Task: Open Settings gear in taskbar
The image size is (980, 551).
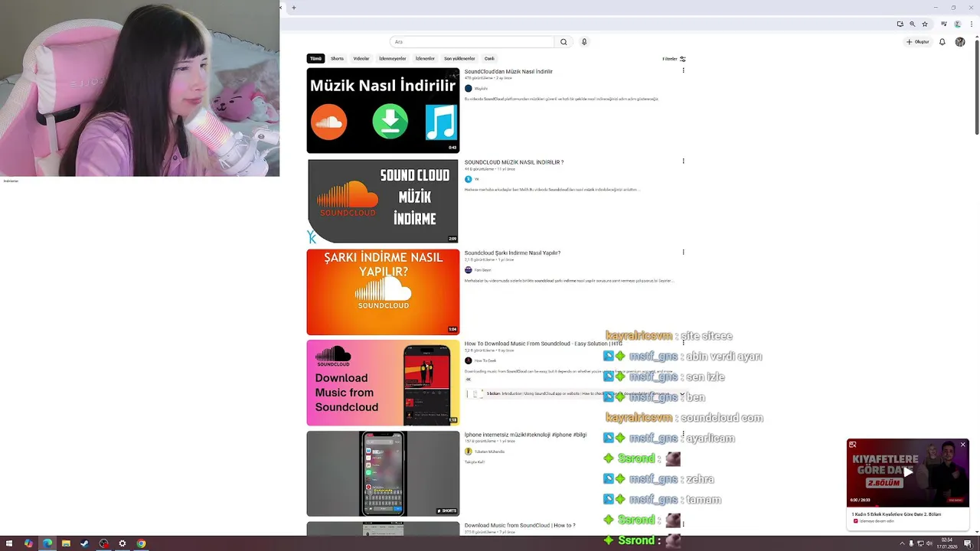Action: 122,543
